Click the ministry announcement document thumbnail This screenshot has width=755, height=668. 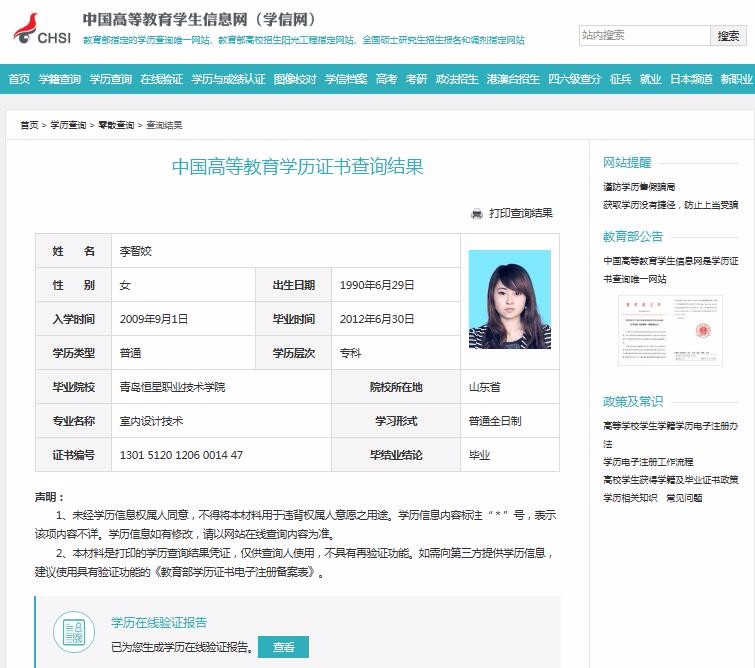coord(670,330)
